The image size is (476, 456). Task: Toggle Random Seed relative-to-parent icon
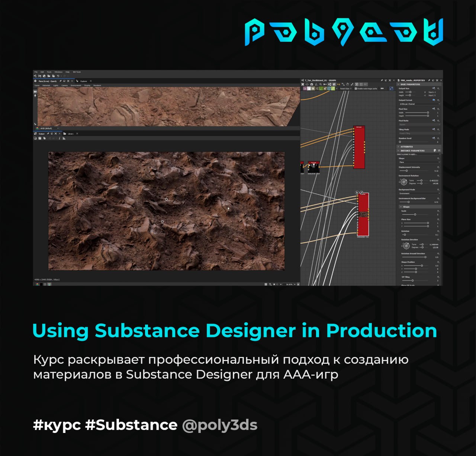(x=434, y=138)
